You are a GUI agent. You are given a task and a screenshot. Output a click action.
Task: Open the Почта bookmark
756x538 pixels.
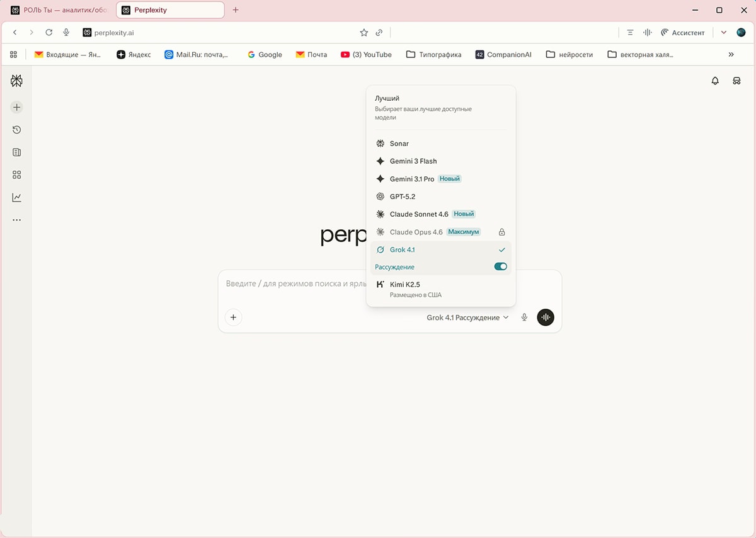pos(311,55)
